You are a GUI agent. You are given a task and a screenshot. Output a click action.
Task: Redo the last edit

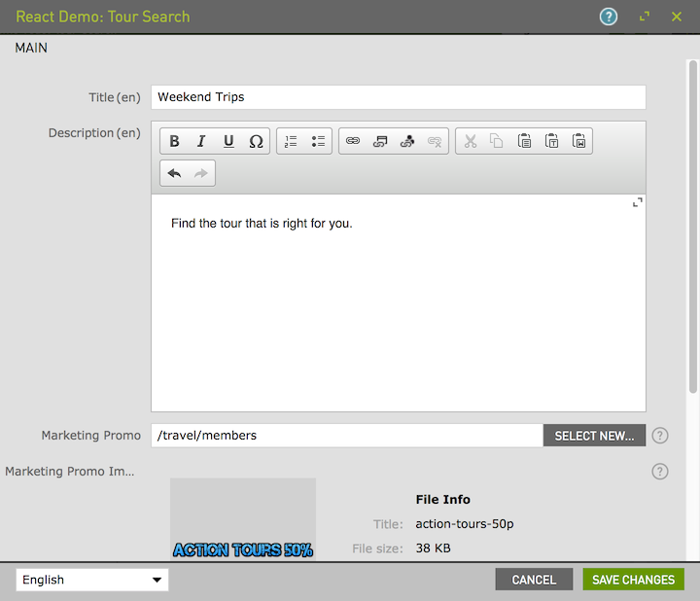point(201,173)
